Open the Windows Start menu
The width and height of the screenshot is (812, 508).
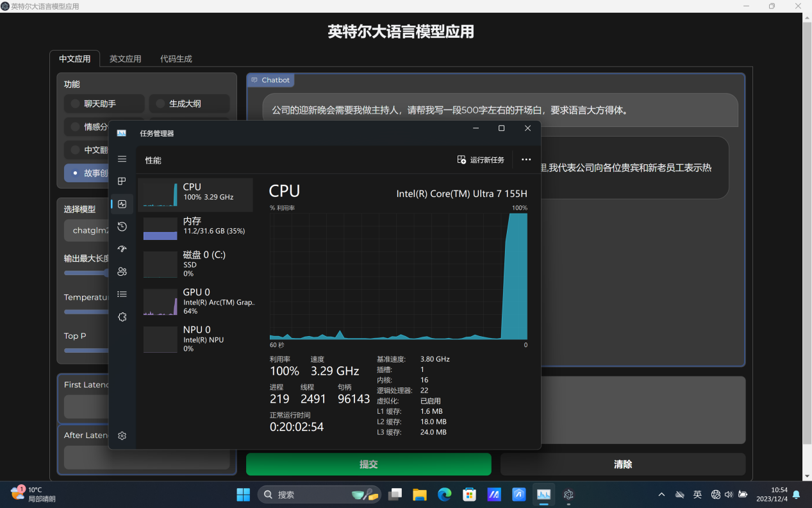point(244,495)
